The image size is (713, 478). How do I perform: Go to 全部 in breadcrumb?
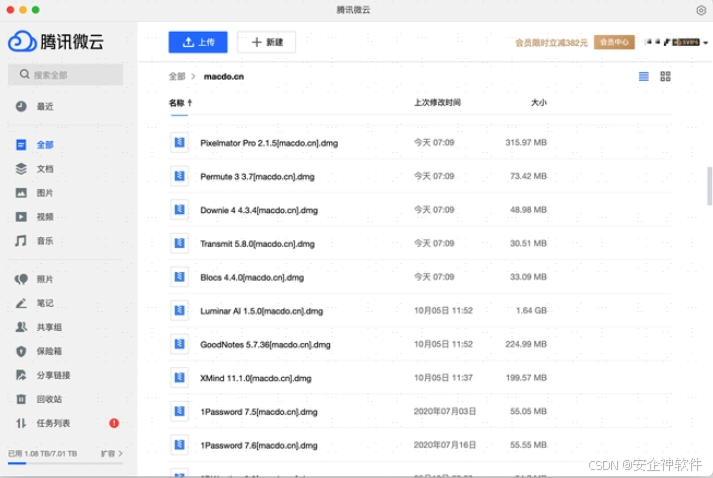tap(177, 76)
